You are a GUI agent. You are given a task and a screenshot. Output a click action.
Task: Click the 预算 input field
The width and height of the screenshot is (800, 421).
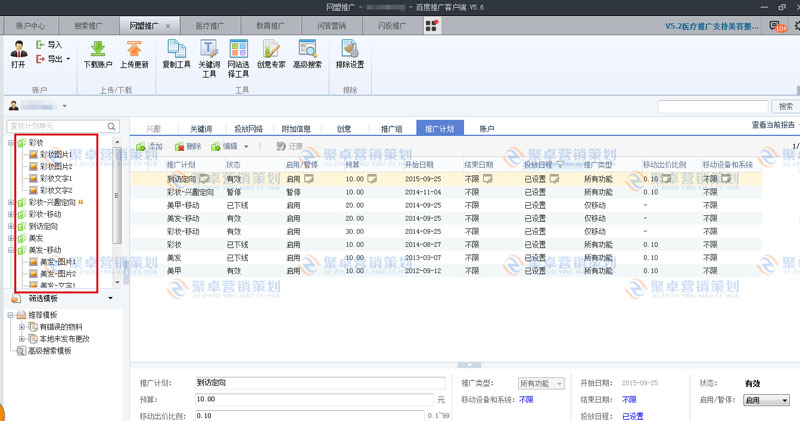pos(314,400)
